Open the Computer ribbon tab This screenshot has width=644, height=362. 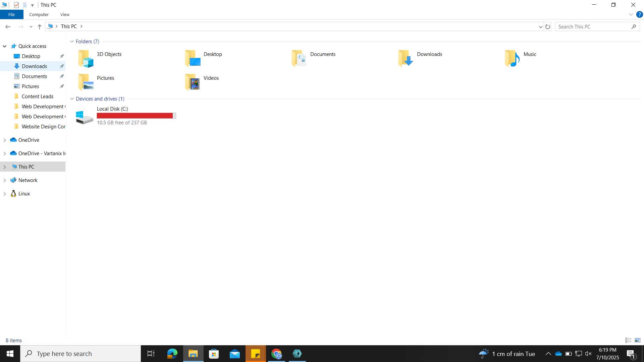(39, 14)
